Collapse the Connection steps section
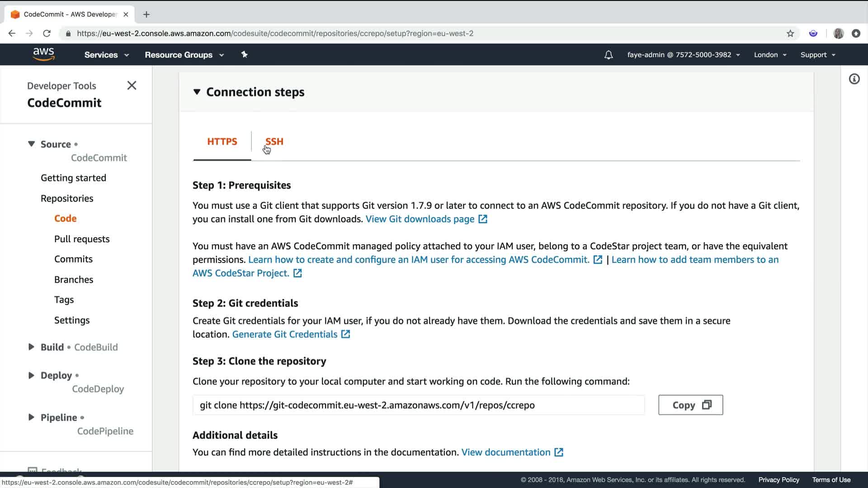Screen dimensions: 868x488 (x=197, y=92)
